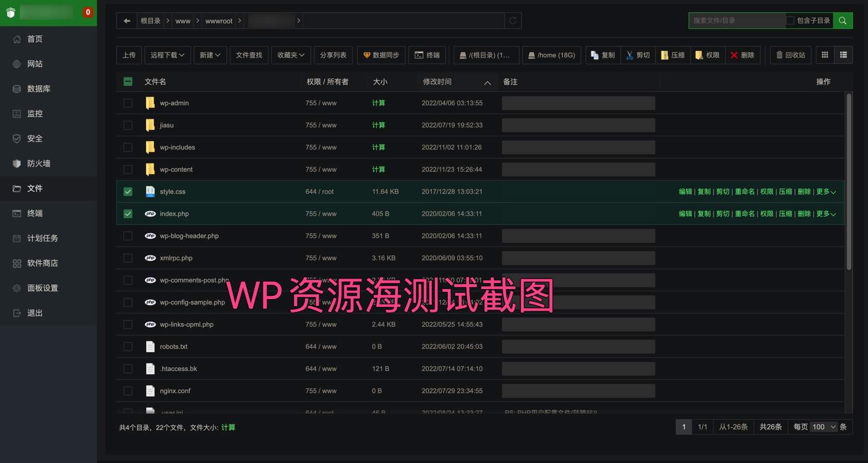
Task: Click 重命名 link for index.php
Action: [745, 214]
